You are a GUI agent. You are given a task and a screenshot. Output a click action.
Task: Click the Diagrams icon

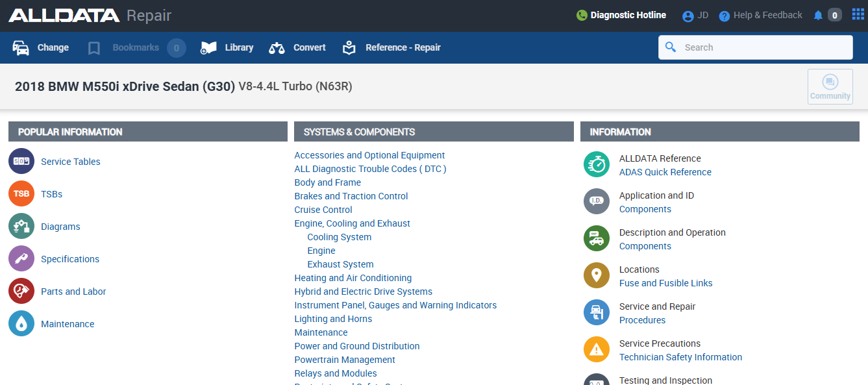coord(21,226)
